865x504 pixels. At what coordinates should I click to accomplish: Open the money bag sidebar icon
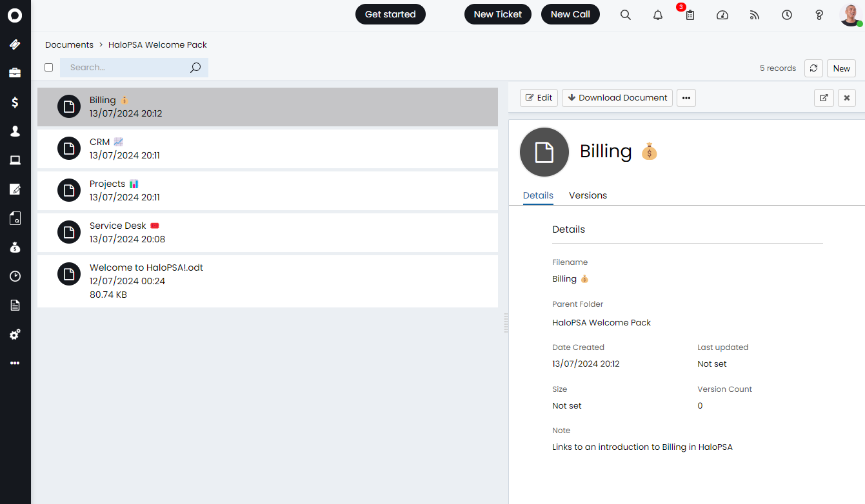tap(15, 247)
